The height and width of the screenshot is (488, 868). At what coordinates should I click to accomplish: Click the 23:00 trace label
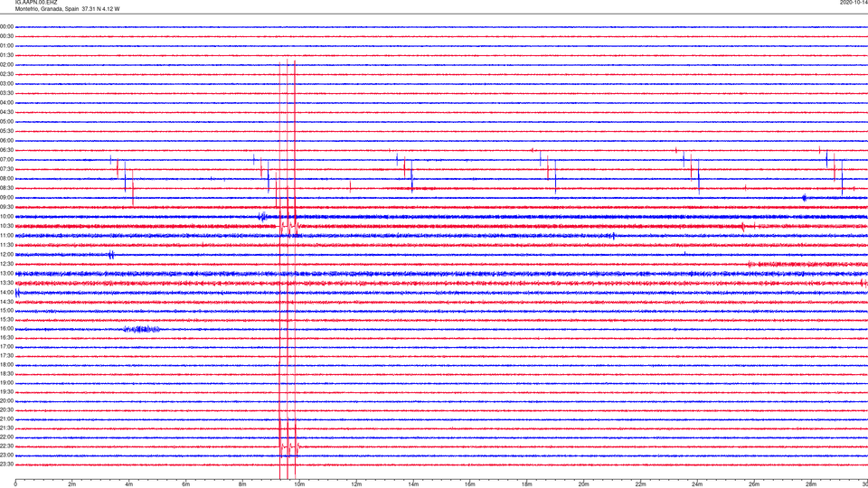[6, 455]
